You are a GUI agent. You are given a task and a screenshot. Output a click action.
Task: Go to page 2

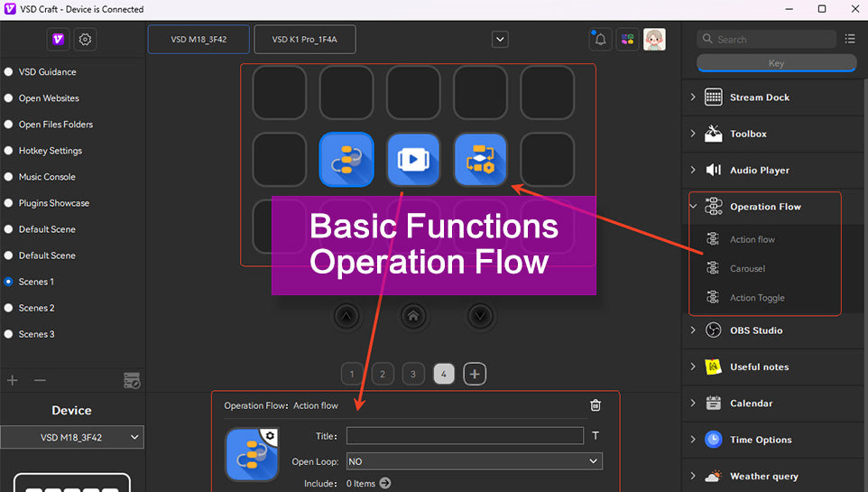(x=383, y=374)
